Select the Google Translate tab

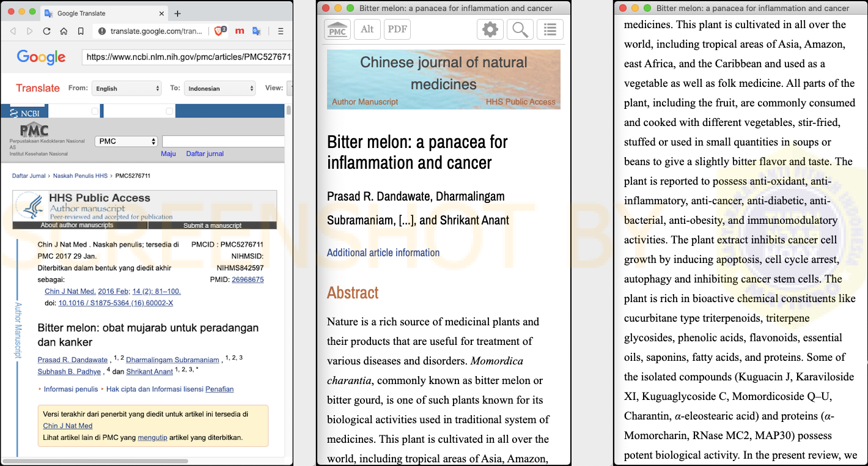(x=104, y=13)
